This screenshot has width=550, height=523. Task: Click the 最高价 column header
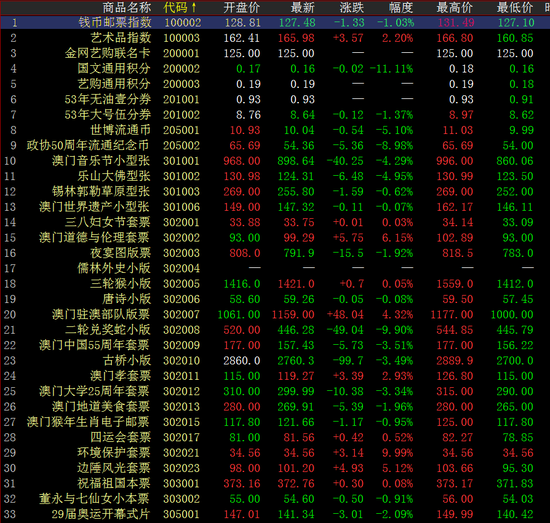click(455, 7)
